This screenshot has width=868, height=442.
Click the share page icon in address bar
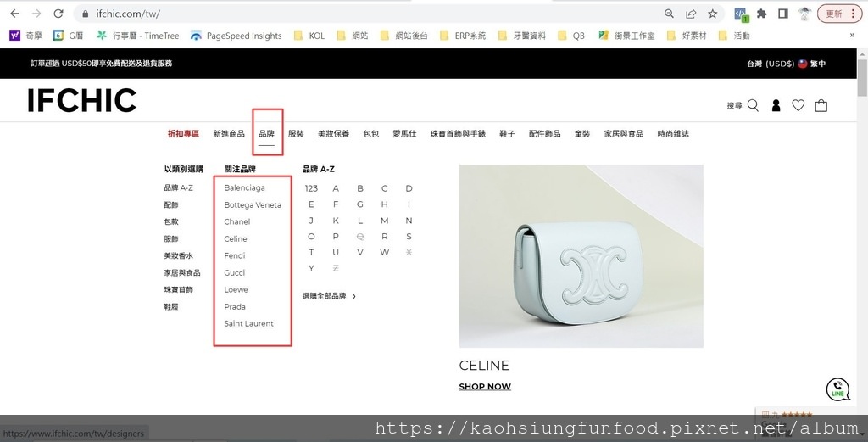(690, 14)
